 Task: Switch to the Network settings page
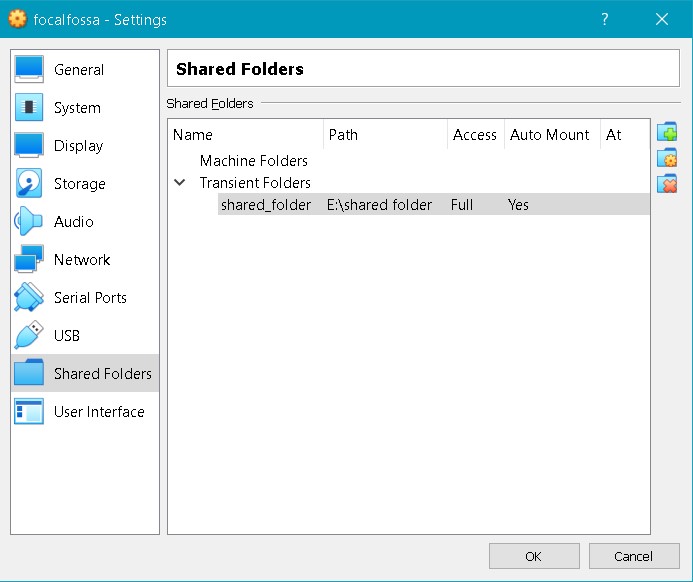coord(82,260)
